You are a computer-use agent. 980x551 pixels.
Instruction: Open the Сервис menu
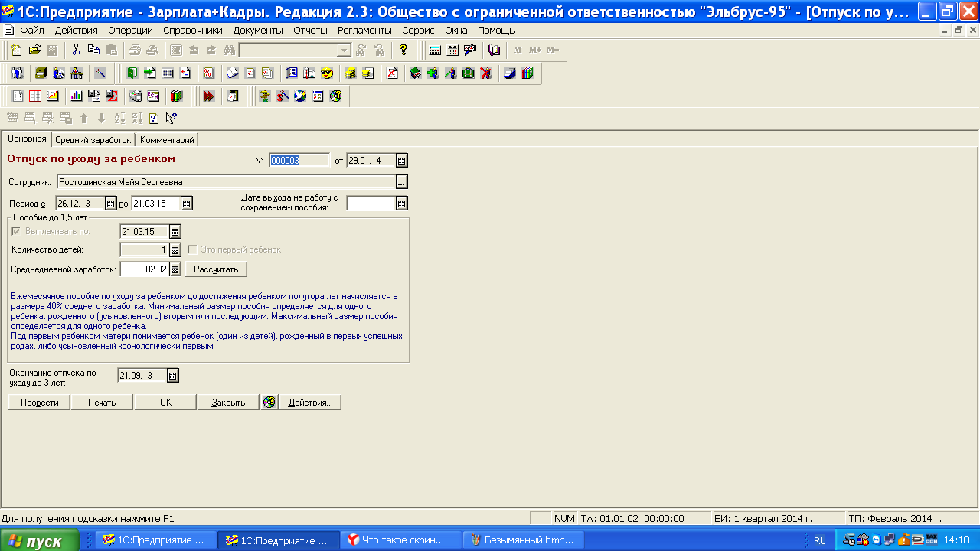point(417,31)
